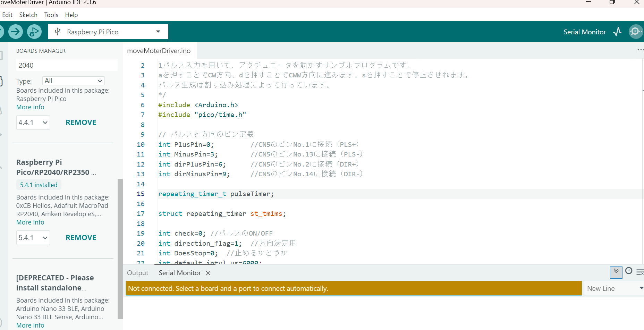Viewport: 644px width, 330px height.
Task: Toggle autoscroll in the serial monitor
Action: (x=616, y=272)
